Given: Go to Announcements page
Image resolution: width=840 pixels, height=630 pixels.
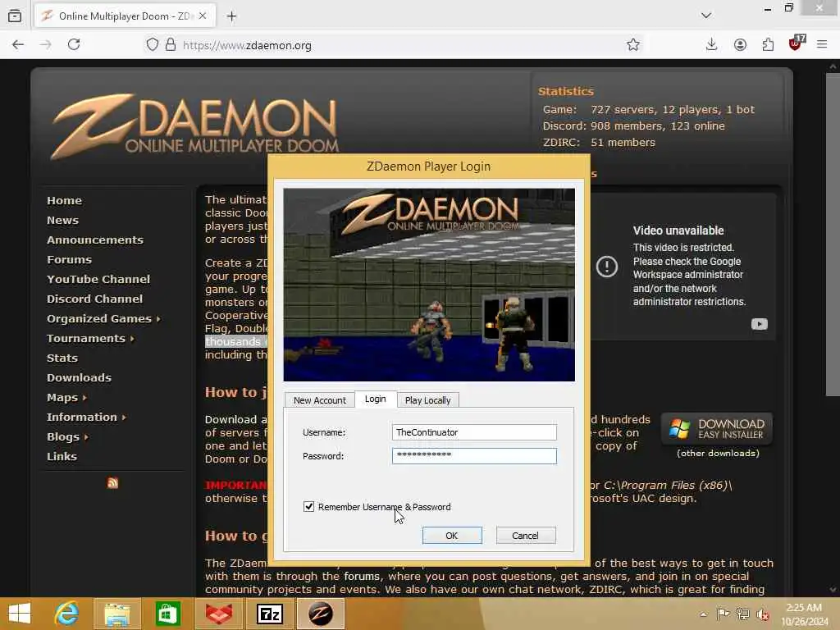Looking at the screenshot, I should coord(95,240).
